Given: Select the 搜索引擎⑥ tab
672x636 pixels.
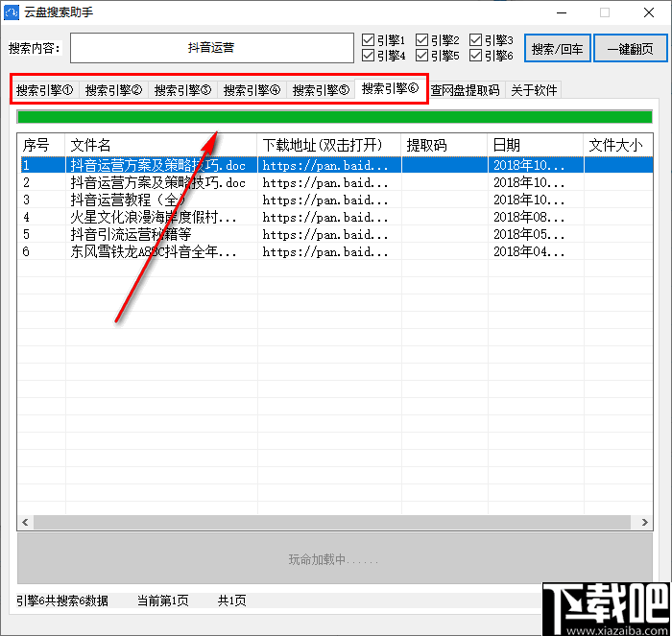Looking at the screenshot, I should pyautogui.click(x=390, y=88).
